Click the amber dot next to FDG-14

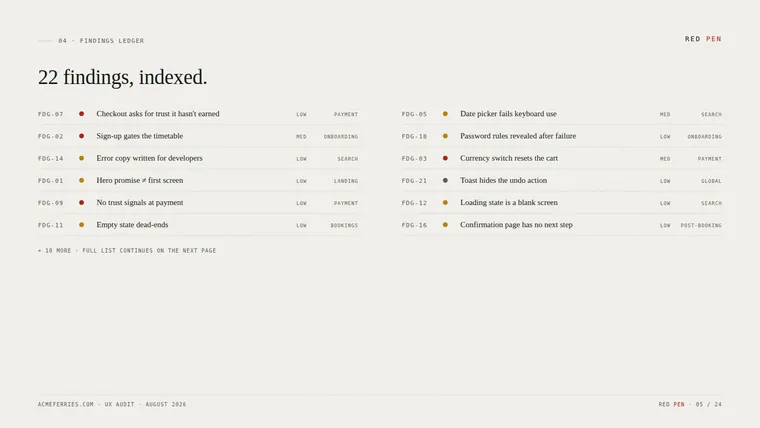click(81, 159)
